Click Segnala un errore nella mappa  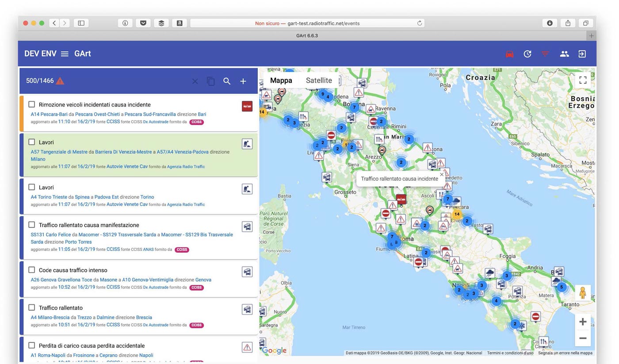(566, 353)
